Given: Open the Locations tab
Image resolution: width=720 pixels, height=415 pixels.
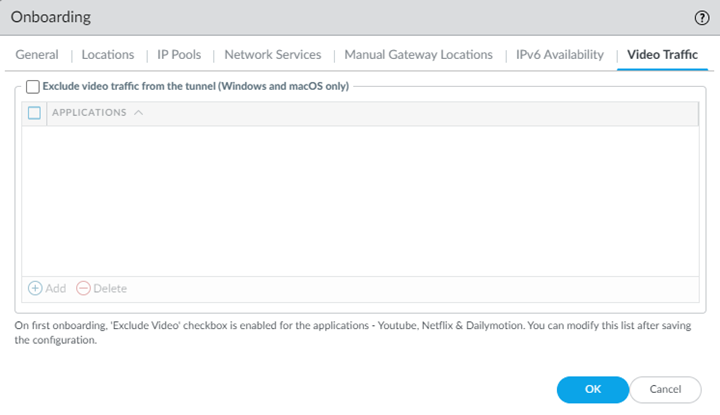Looking at the screenshot, I should pyautogui.click(x=107, y=55).
